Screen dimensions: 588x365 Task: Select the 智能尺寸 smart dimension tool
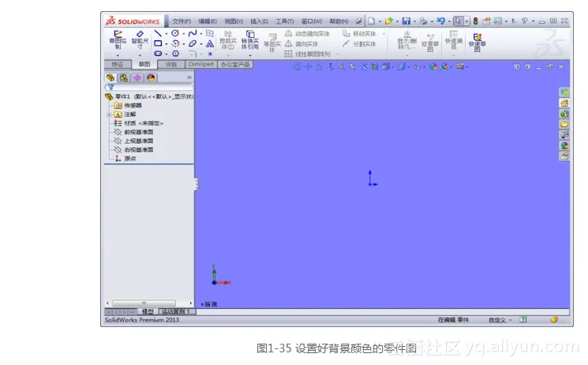140,40
